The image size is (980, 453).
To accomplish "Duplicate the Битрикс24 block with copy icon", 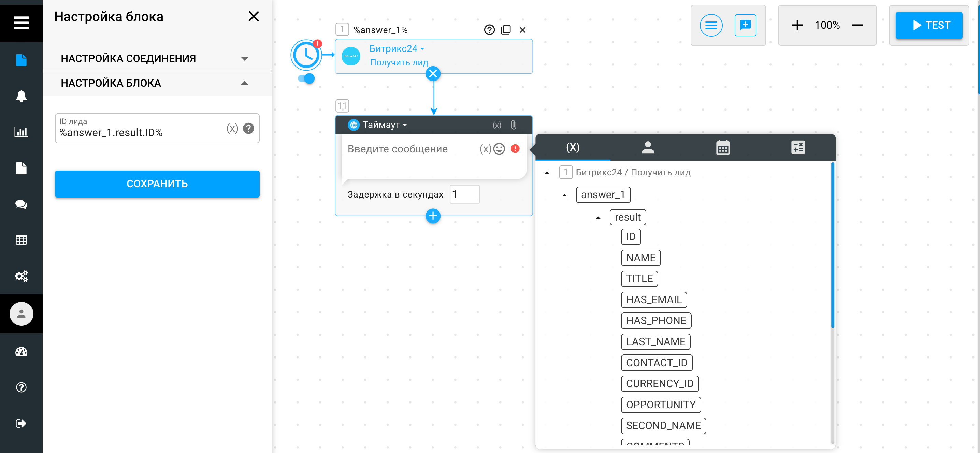I will (x=506, y=30).
